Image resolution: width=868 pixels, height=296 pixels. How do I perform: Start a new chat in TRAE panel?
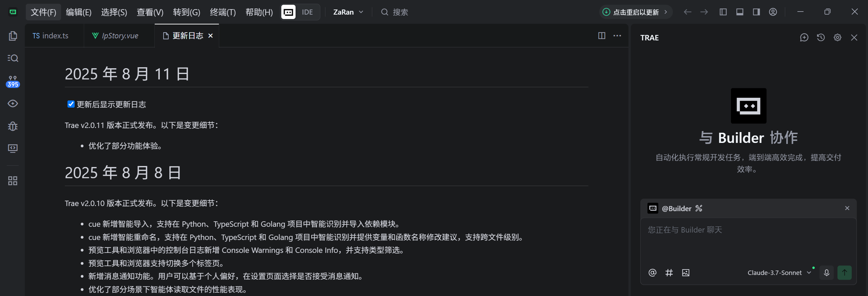coord(804,37)
